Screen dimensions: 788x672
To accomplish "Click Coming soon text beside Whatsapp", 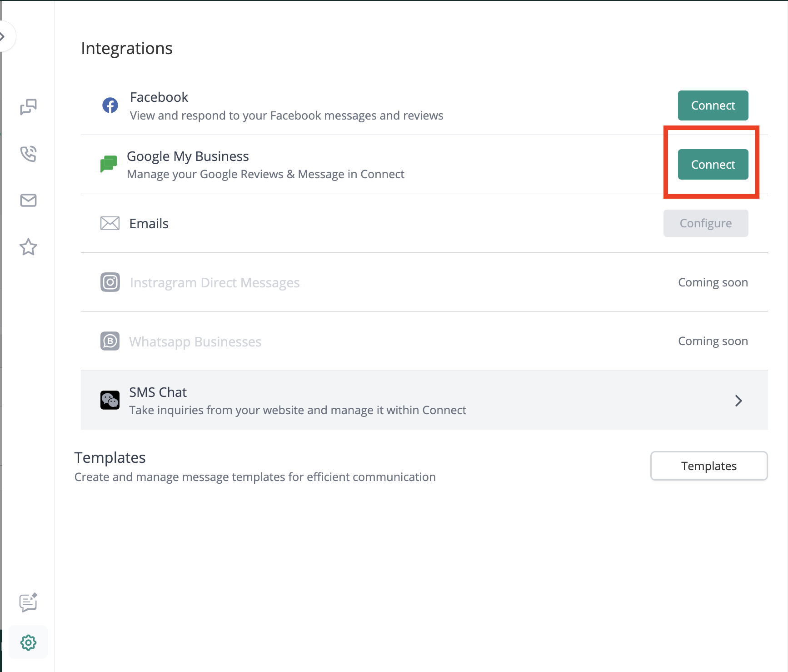I will 713,341.
